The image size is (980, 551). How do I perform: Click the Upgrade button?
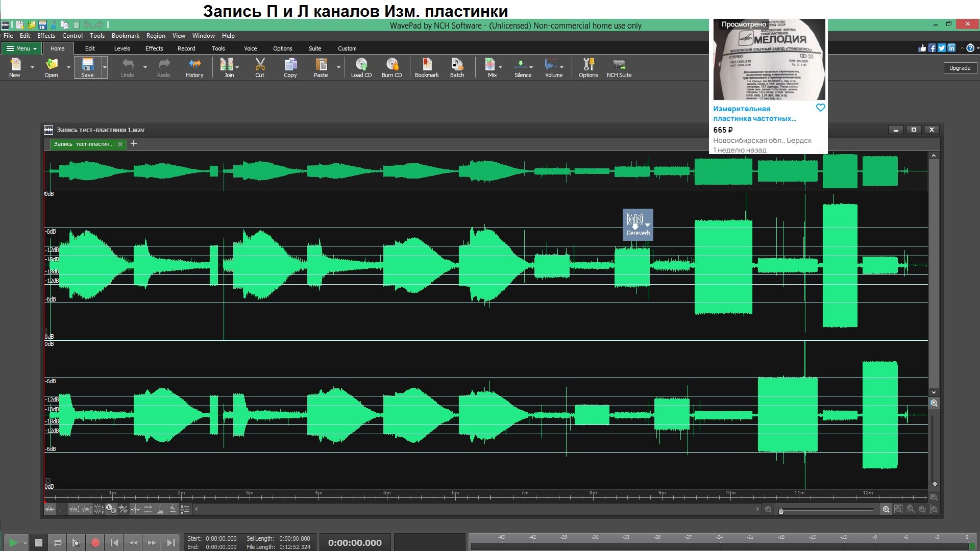tap(960, 68)
